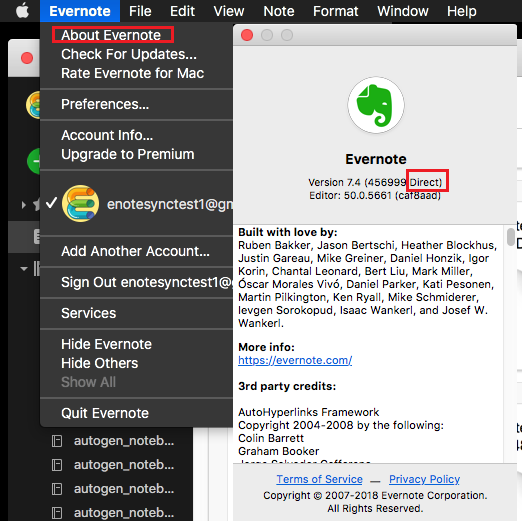Click the account avatar beside enotesynctest1 email

tap(80, 203)
